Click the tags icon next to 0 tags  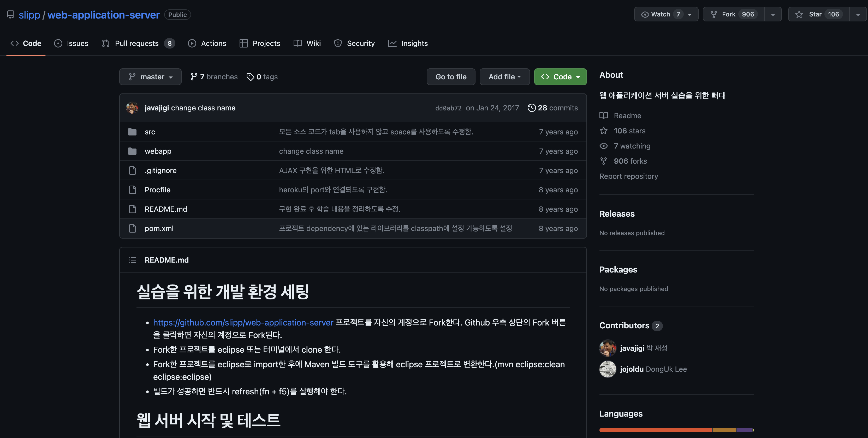click(250, 77)
